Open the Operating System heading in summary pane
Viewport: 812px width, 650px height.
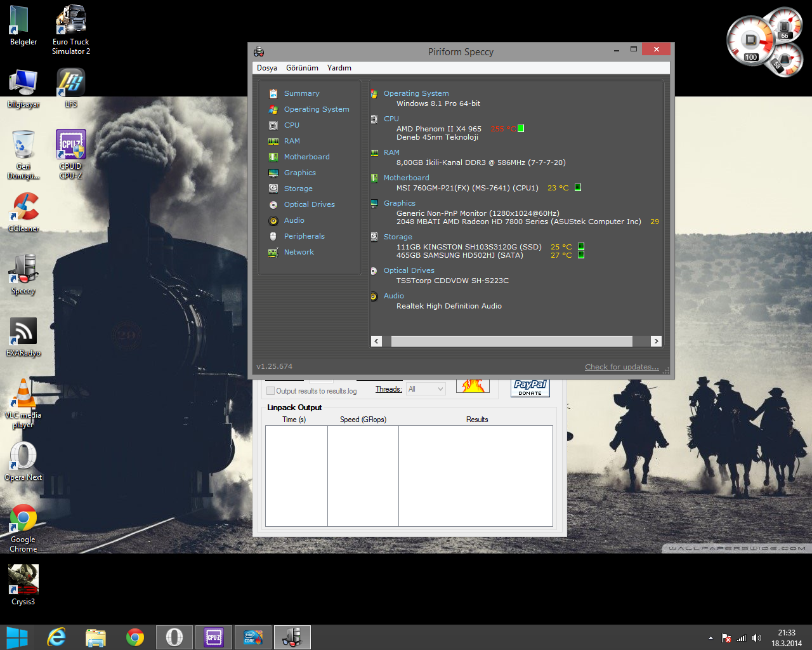[416, 93]
